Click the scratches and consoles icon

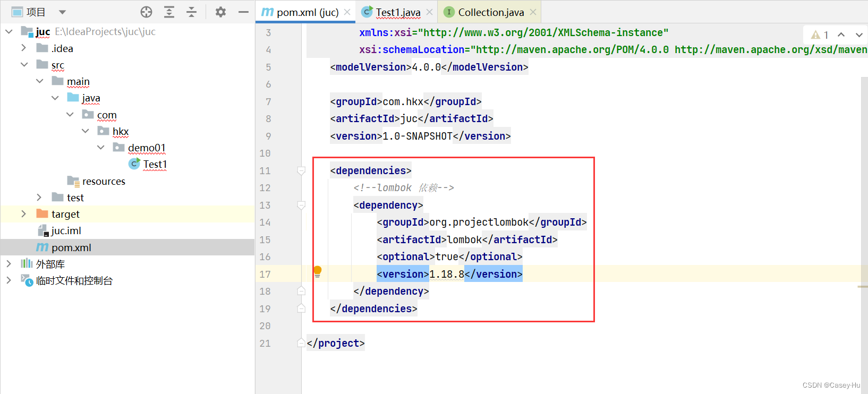(27, 280)
